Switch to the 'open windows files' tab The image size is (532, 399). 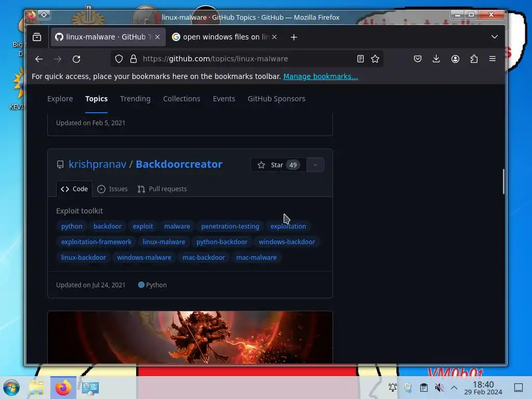click(225, 37)
